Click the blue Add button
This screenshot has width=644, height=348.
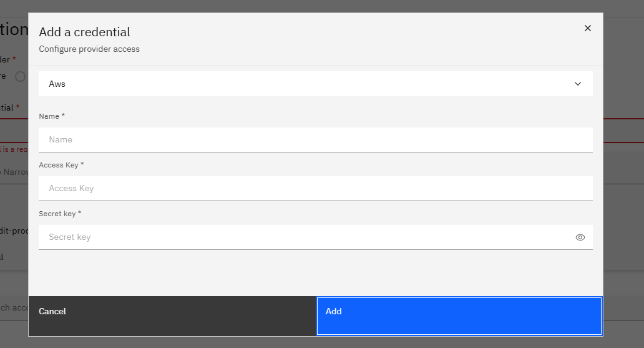click(459, 316)
